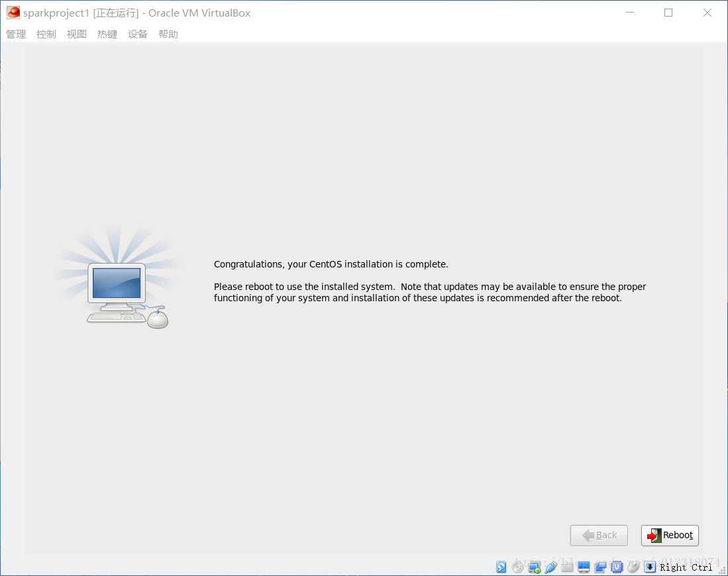Click the optical disc status icon
Viewport: 728px width, 576px height.
pos(517,567)
